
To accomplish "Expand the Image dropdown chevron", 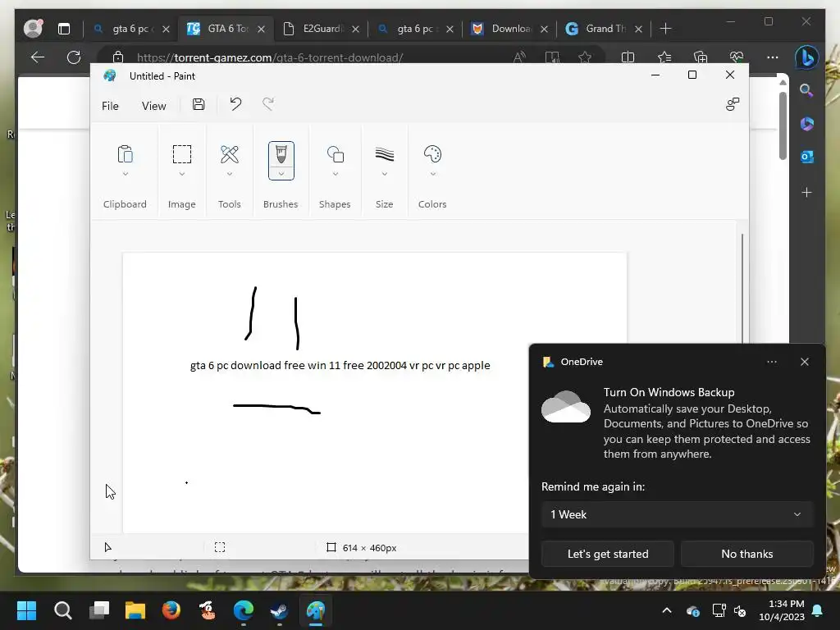I will click(x=182, y=174).
